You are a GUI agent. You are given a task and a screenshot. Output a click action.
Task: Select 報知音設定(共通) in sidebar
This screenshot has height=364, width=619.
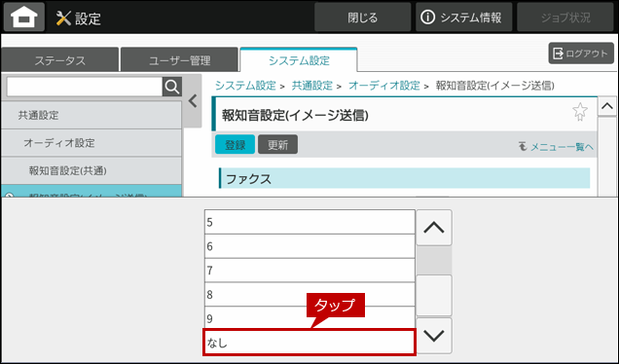pos(91,170)
